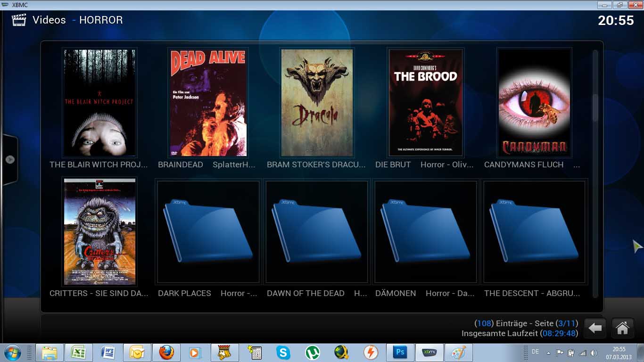Launch Excel from the taskbar
Viewport: 644px width, 362px height.
tap(78, 353)
